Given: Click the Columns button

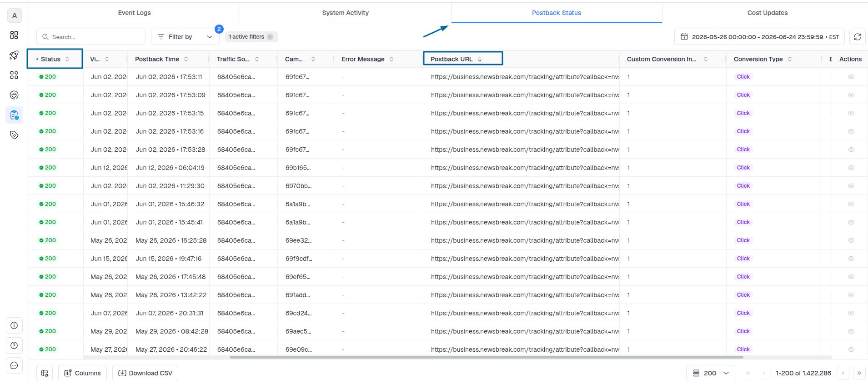Looking at the screenshot, I should click(82, 373).
